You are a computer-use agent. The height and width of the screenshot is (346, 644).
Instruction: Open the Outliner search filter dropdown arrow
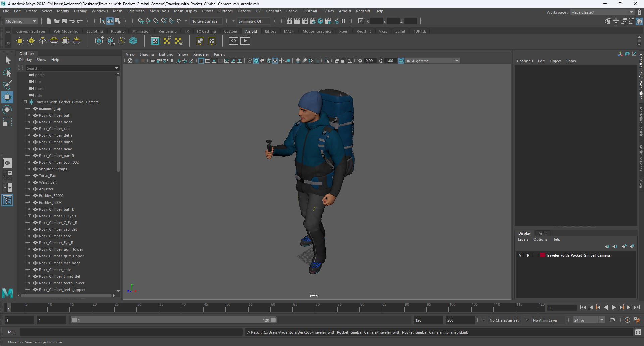117,68
